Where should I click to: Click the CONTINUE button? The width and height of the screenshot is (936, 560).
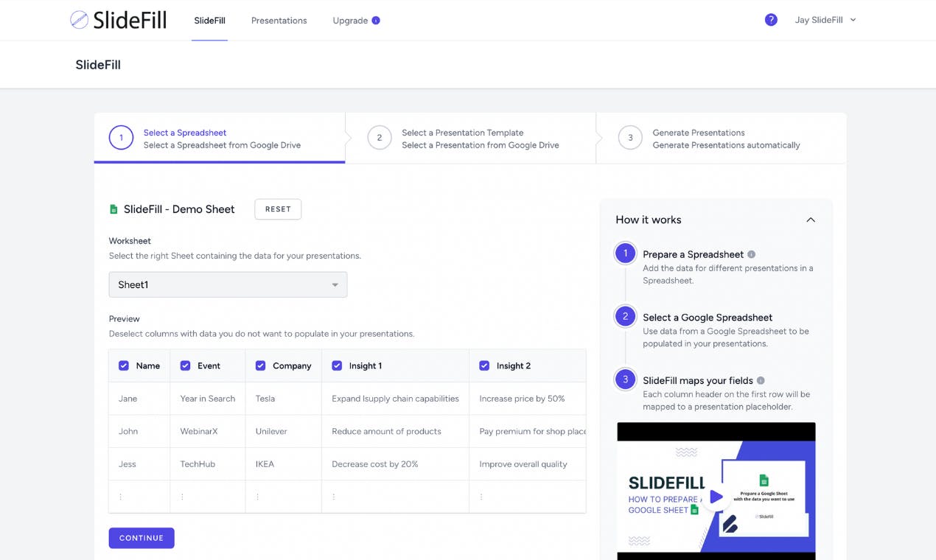tap(142, 538)
